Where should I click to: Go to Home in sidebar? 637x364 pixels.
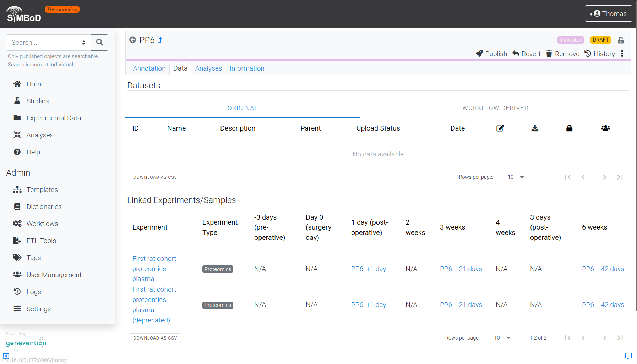coord(36,84)
